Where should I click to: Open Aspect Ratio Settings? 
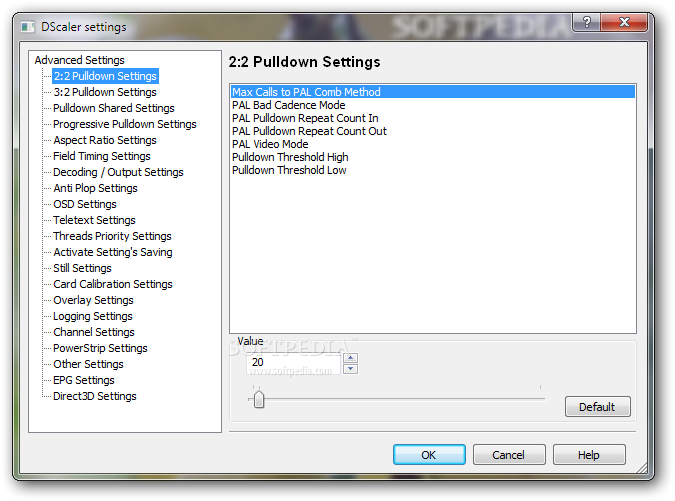click(x=105, y=140)
